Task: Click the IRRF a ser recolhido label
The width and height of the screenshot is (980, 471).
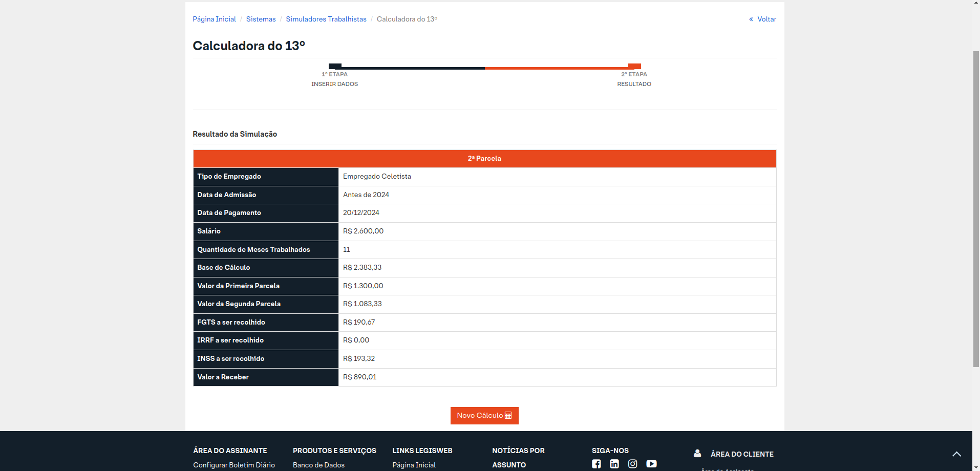Action: point(230,340)
